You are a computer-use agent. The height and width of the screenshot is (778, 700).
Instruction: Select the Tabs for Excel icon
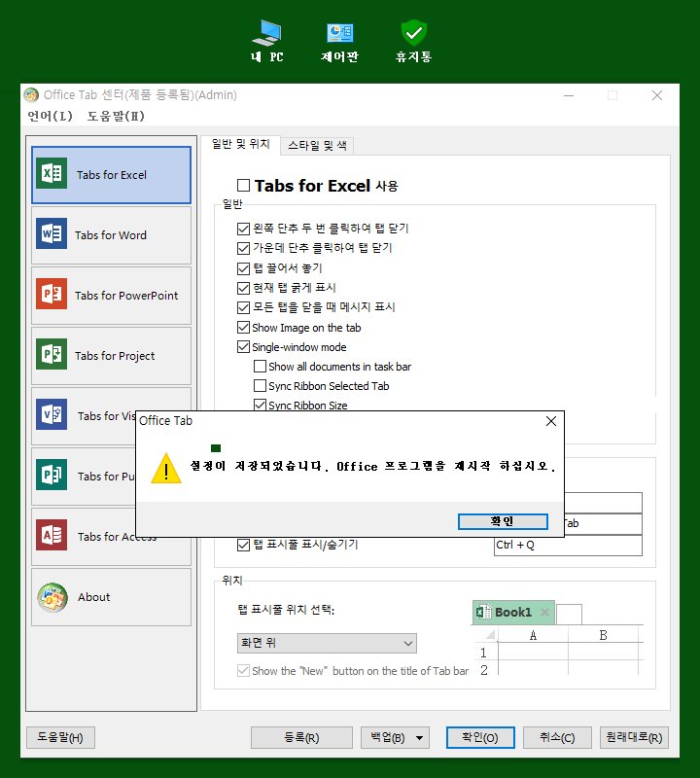pos(52,173)
